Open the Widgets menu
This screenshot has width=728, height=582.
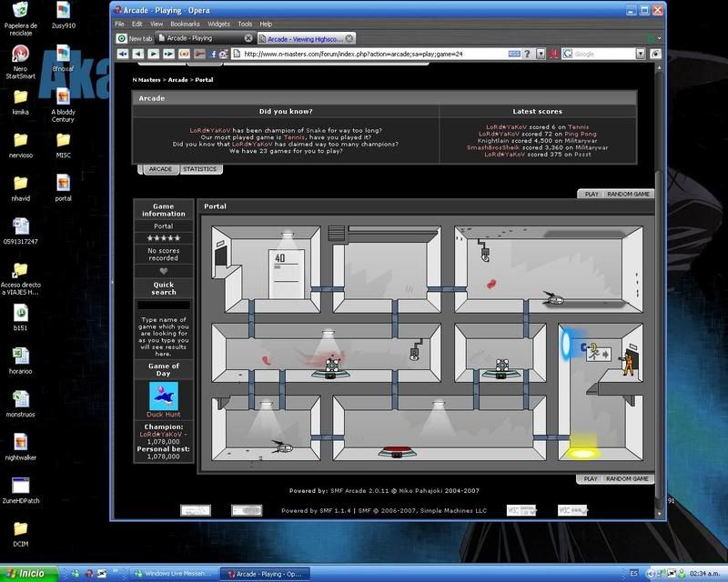point(218,24)
